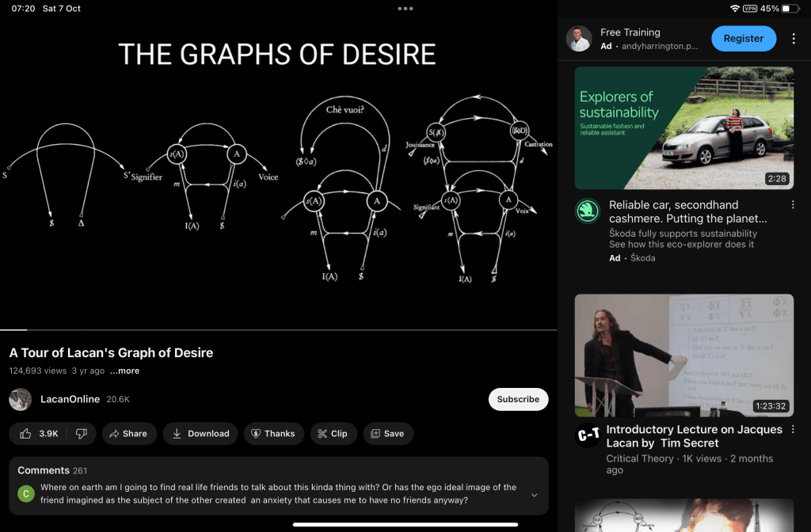The width and height of the screenshot is (811, 532).
Task: Open Introductory Lecture on Jacques Lacan thumbnail
Action: [x=683, y=355]
